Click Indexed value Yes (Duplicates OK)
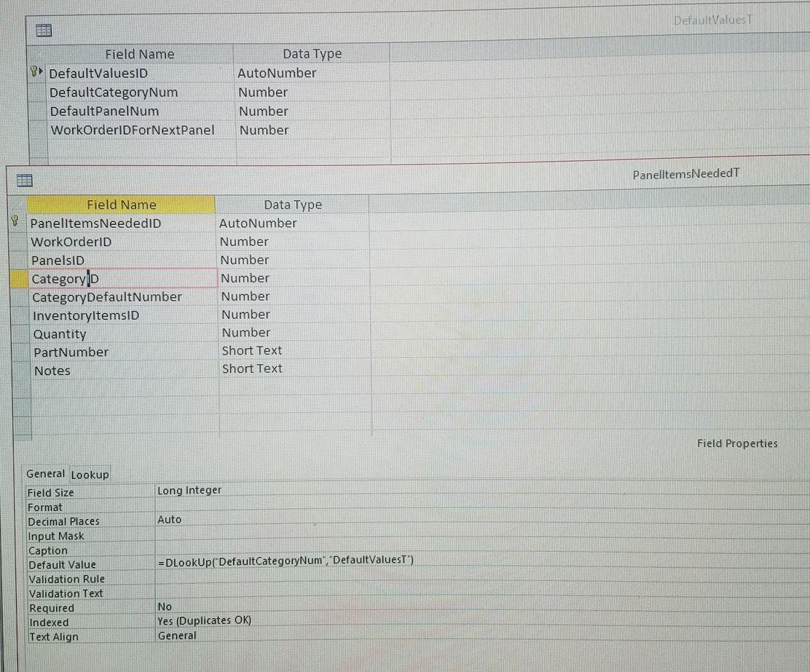Viewport: 810px width, 672px height. click(x=205, y=620)
